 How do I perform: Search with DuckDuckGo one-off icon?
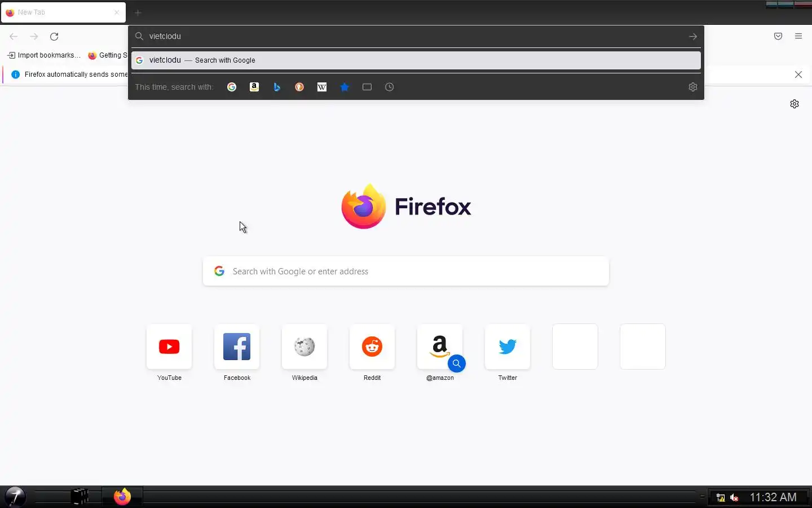point(299,87)
